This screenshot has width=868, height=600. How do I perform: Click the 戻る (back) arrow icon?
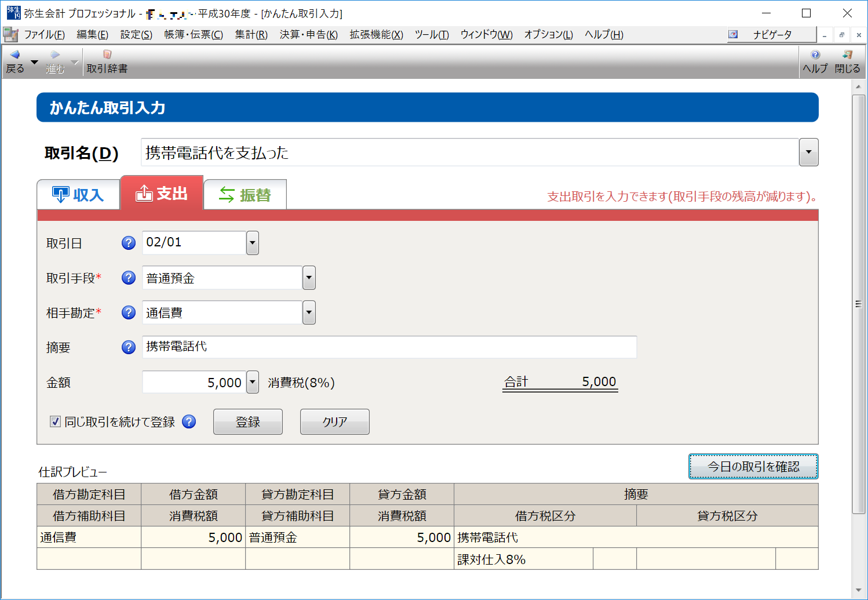click(15, 54)
